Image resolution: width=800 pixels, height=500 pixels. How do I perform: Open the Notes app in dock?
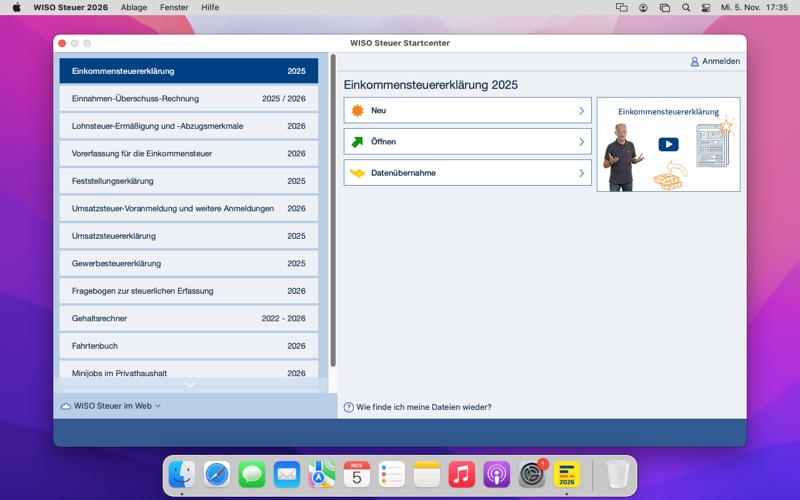(x=427, y=474)
